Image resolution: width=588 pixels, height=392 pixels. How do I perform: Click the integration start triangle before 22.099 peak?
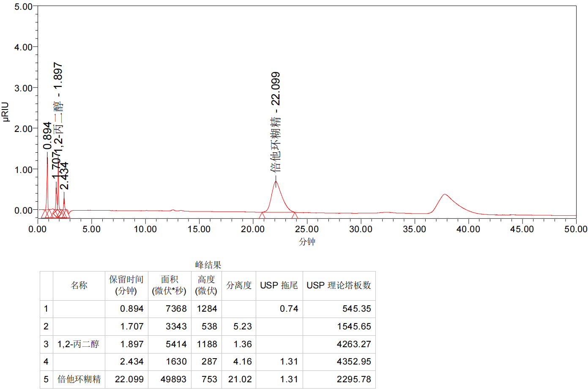coord(262,215)
